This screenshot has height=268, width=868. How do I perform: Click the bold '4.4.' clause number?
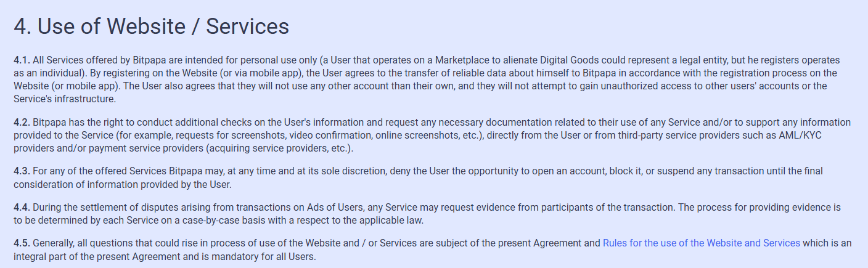[22, 208]
